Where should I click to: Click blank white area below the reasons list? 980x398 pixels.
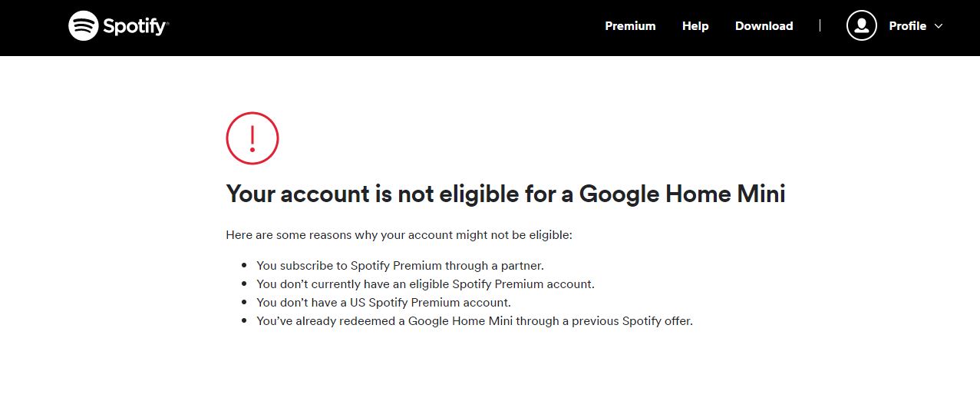pos(490,365)
